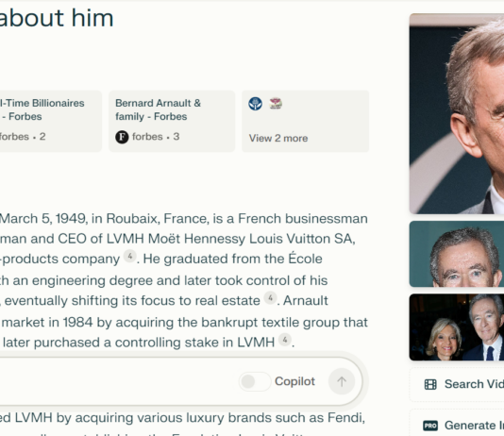Submit the query with the up-arrow button
Viewport: 504px width, 436px height.
coord(342,381)
